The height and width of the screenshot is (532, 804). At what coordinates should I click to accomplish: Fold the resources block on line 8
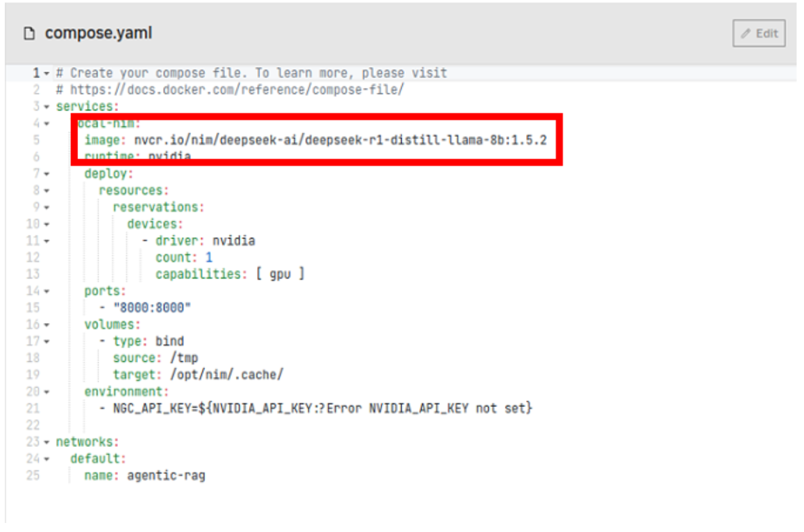click(x=46, y=190)
